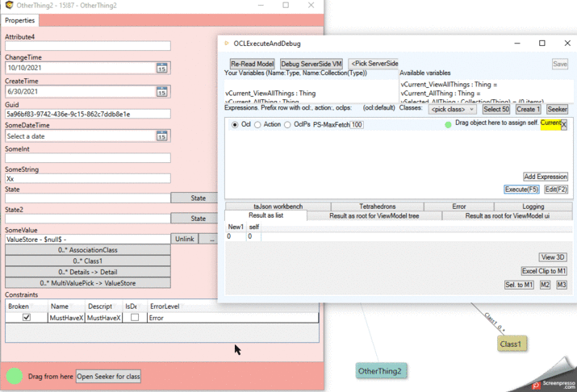The image size is (577, 392).
Task: Click Open Seeker for class button
Action: [109, 377]
